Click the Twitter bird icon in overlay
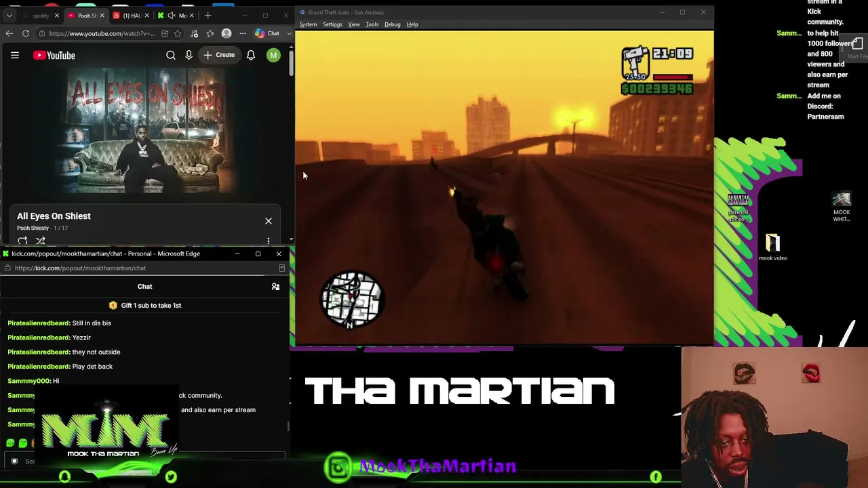 [x=171, y=477]
